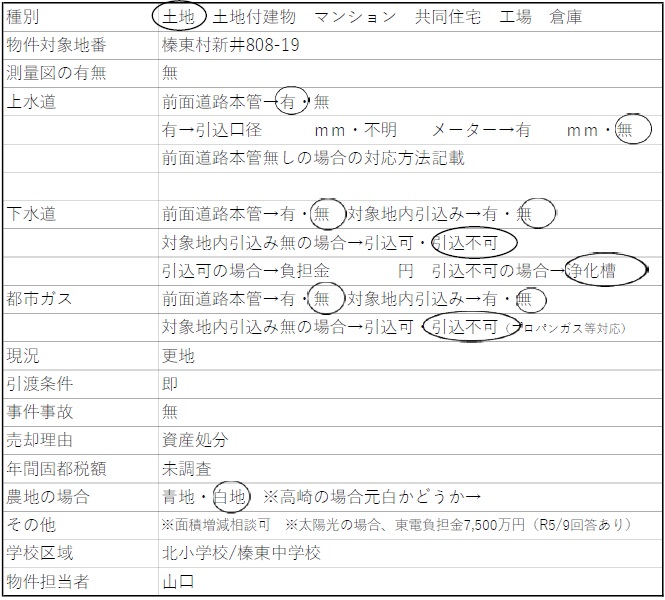Click the 都市ガス row label
The width and height of the screenshot is (665, 600).
[39, 299]
